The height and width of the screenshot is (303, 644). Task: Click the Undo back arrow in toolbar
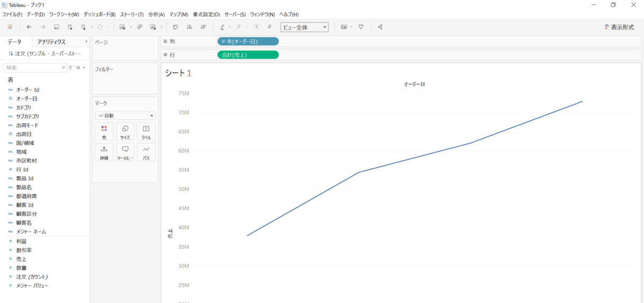(x=29, y=27)
